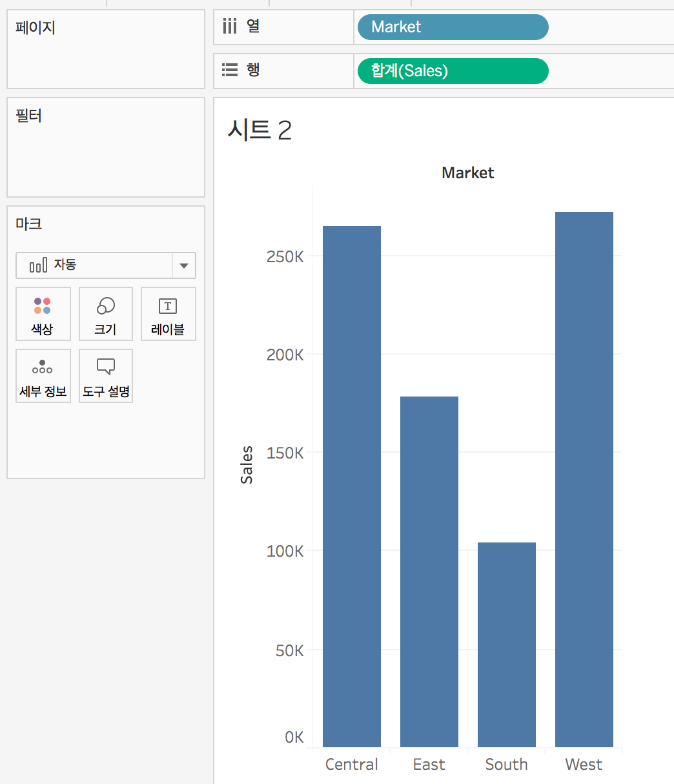Image resolution: width=674 pixels, height=784 pixels.
Task: Click bar chart icon in mark type box
Action: 39,265
